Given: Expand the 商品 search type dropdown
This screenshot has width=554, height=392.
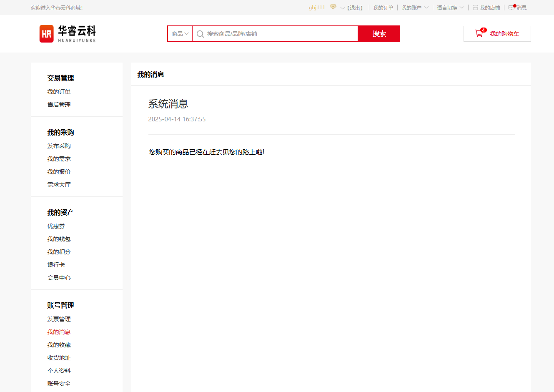Looking at the screenshot, I should coord(180,34).
